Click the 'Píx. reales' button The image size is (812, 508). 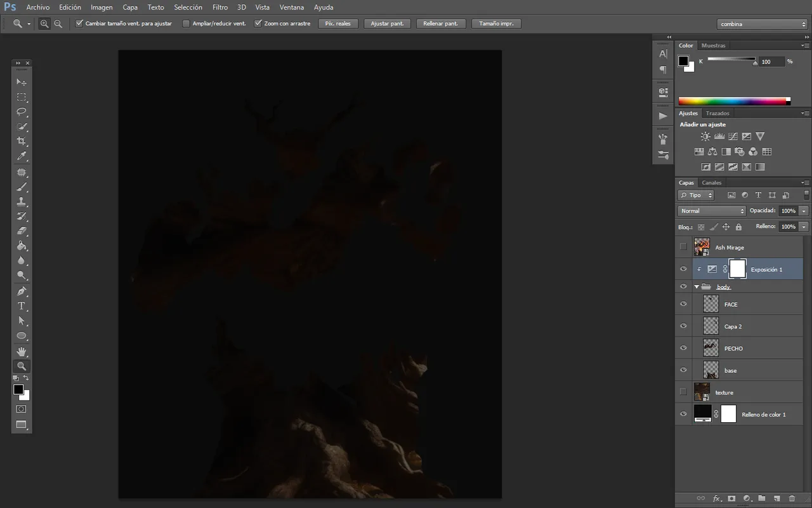tap(338, 23)
